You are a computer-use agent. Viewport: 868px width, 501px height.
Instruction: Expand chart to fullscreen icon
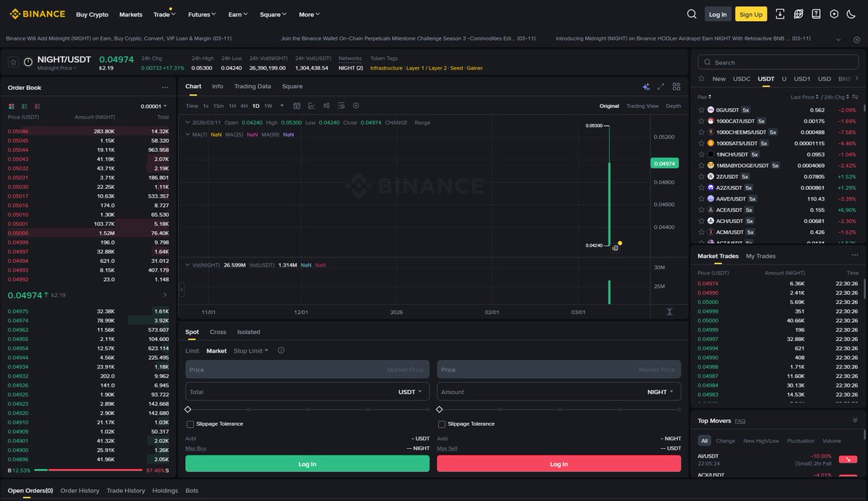660,86
